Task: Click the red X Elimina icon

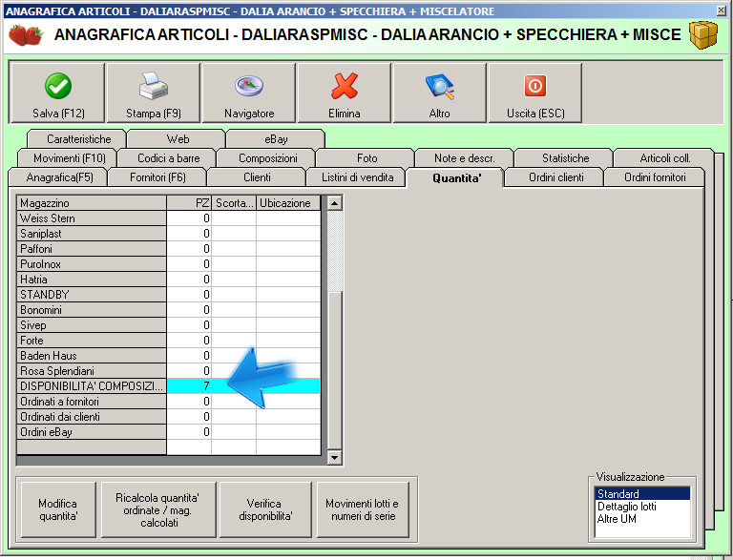Action: click(x=345, y=86)
